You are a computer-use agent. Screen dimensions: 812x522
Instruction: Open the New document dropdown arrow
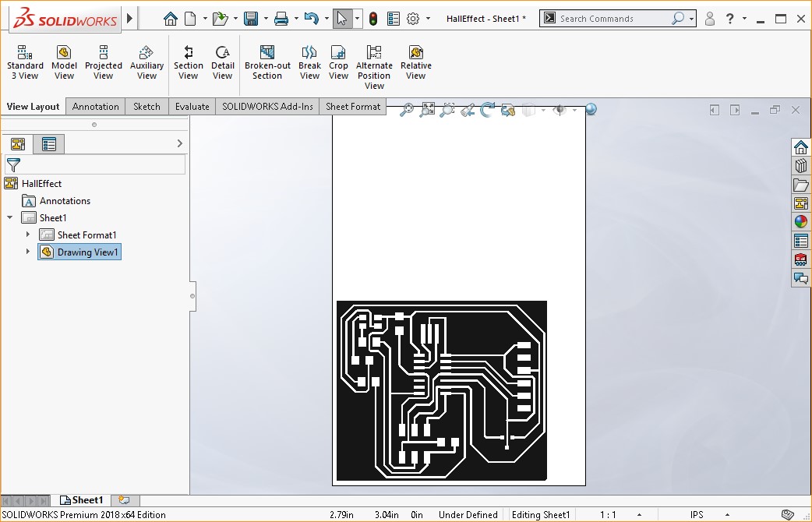pyautogui.click(x=204, y=19)
